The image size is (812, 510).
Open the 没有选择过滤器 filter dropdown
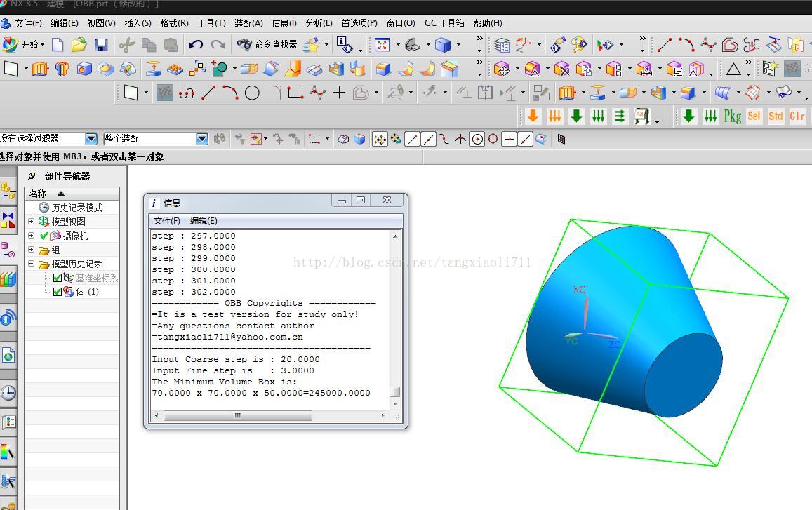pos(91,139)
